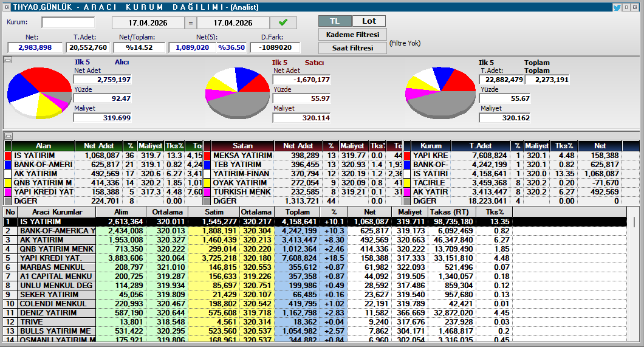Select YAPI KREDI YAT. row number 5
The width and height of the screenshot is (644, 347).
coord(315,258)
